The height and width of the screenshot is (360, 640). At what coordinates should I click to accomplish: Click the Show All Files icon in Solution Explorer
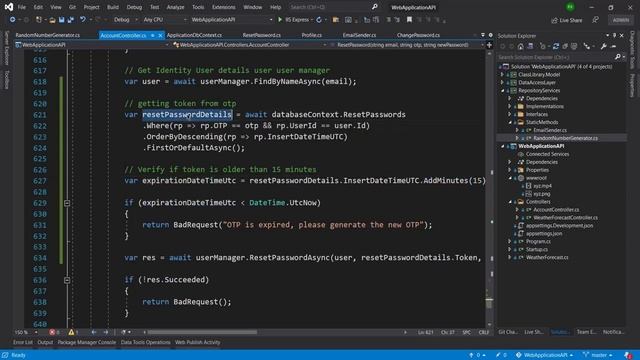574,47
